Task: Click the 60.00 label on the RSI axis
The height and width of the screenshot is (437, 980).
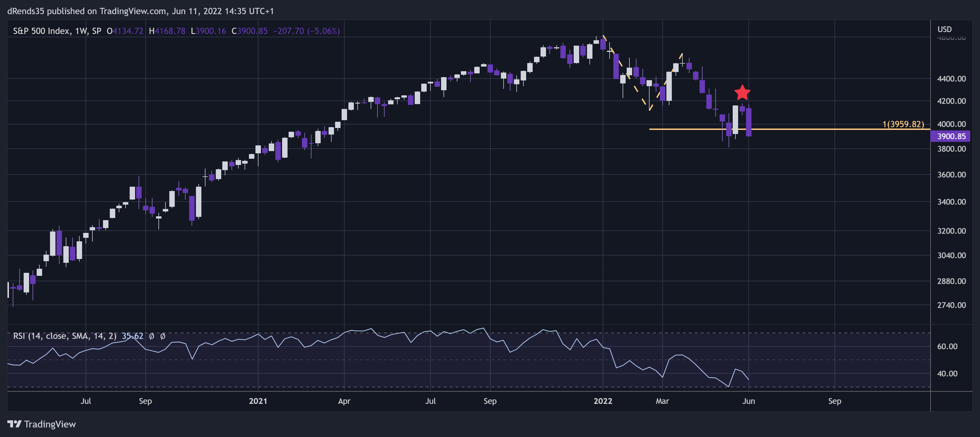Action: (947, 347)
